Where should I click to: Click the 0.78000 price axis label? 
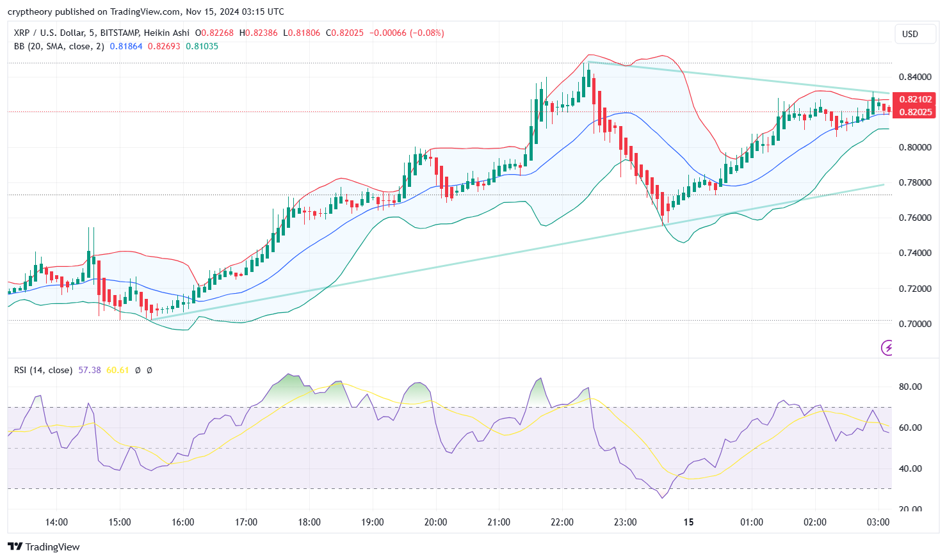click(915, 182)
